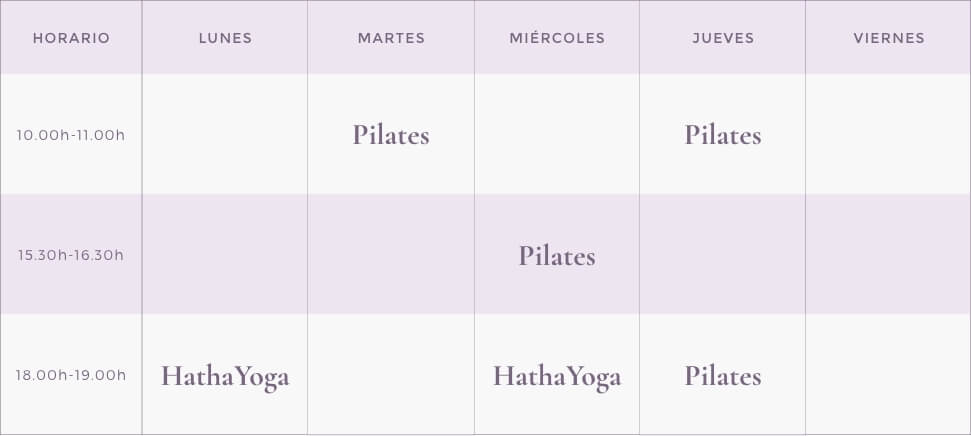Click the MIÉRCOLES column header
Screen dimensions: 971x436
click(557, 39)
